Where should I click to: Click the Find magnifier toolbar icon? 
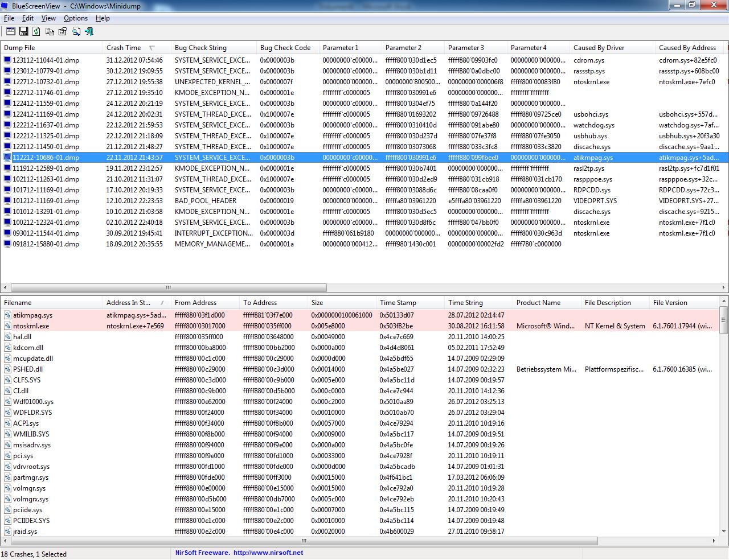[x=76, y=31]
